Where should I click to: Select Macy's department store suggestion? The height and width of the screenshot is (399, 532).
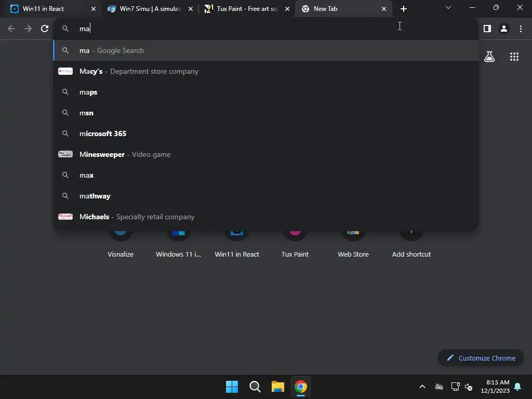pos(265,71)
